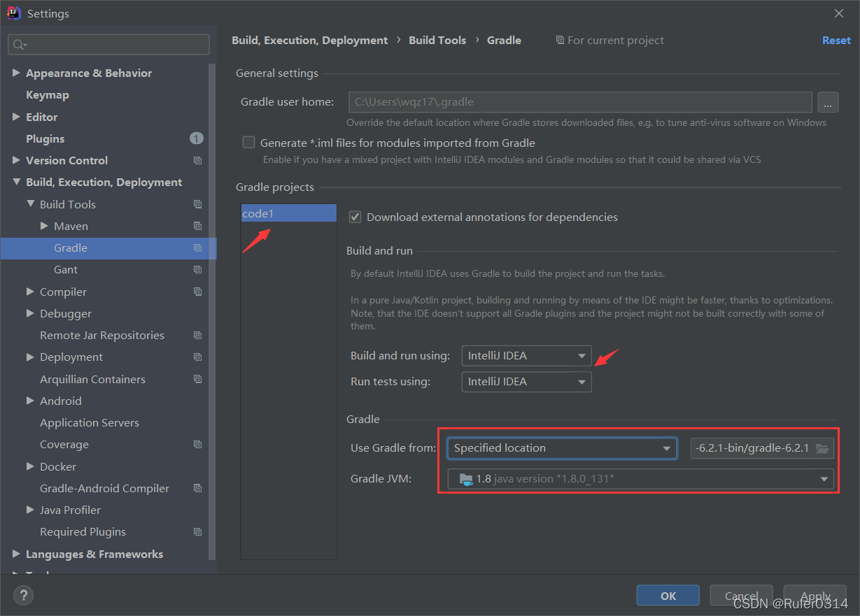Click the IntelliJ logo in title bar
This screenshot has height=616, width=860.
(x=13, y=13)
